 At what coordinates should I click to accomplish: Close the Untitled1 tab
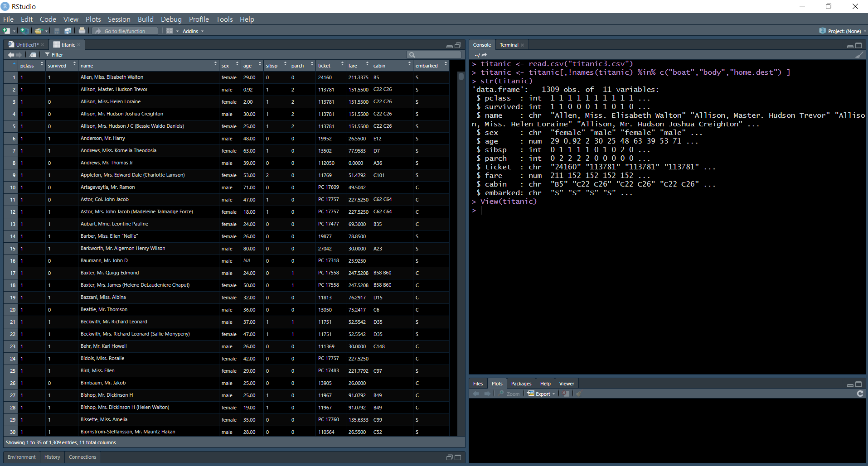pos(43,45)
